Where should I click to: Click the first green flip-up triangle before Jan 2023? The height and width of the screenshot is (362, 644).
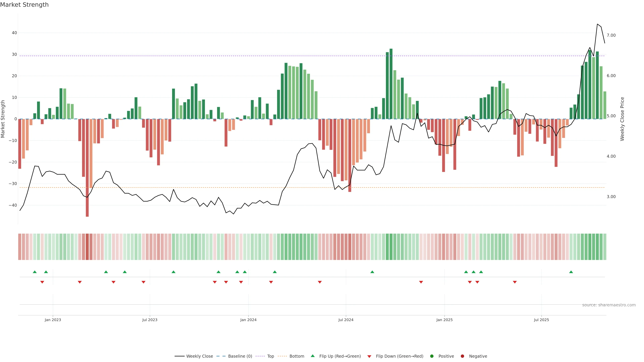pos(35,272)
